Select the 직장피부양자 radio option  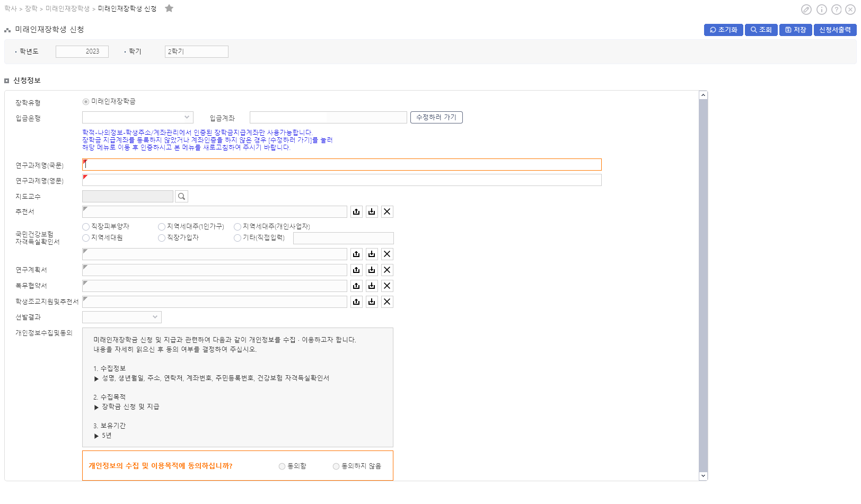pyautogui.click(x=86, y=227)
